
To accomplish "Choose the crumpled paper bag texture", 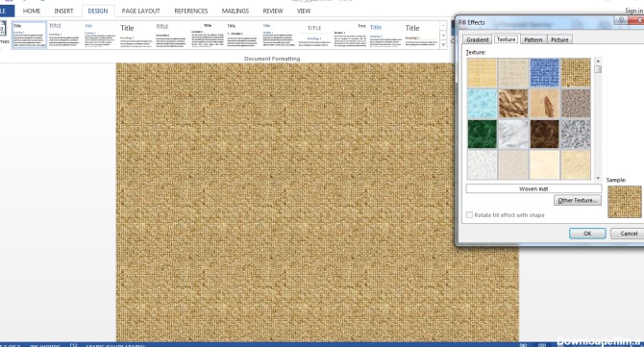I will coord(513,103).
